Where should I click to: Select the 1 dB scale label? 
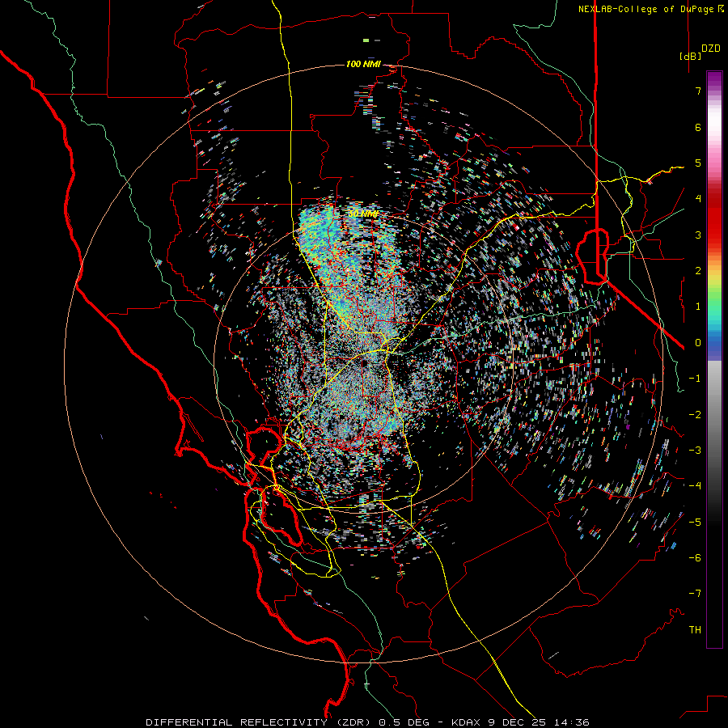(698, 307)
